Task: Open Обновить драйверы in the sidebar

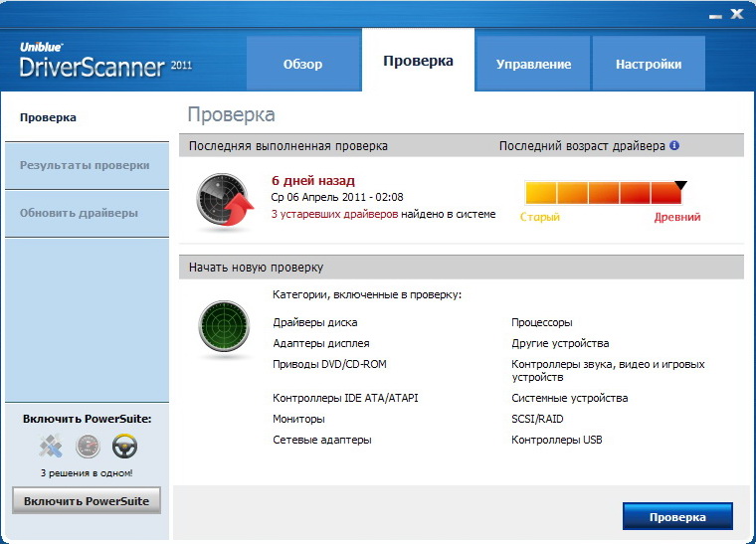Action: click(79, 213)
